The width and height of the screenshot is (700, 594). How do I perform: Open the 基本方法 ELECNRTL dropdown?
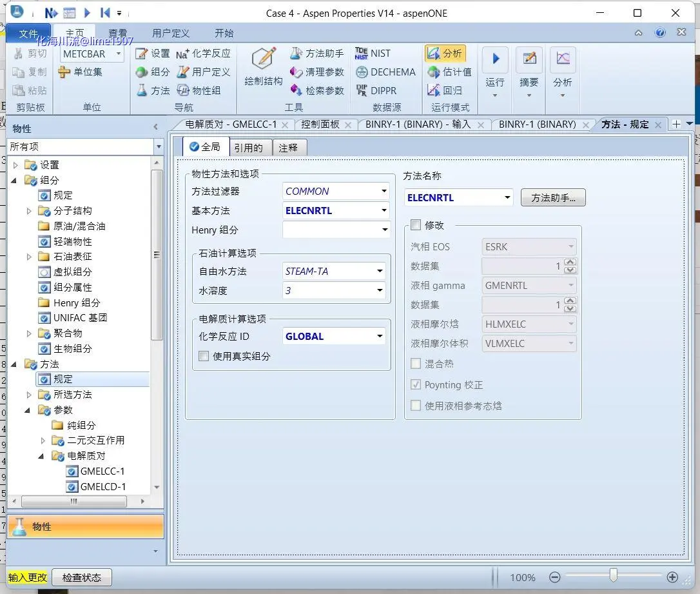click(384, 210)
